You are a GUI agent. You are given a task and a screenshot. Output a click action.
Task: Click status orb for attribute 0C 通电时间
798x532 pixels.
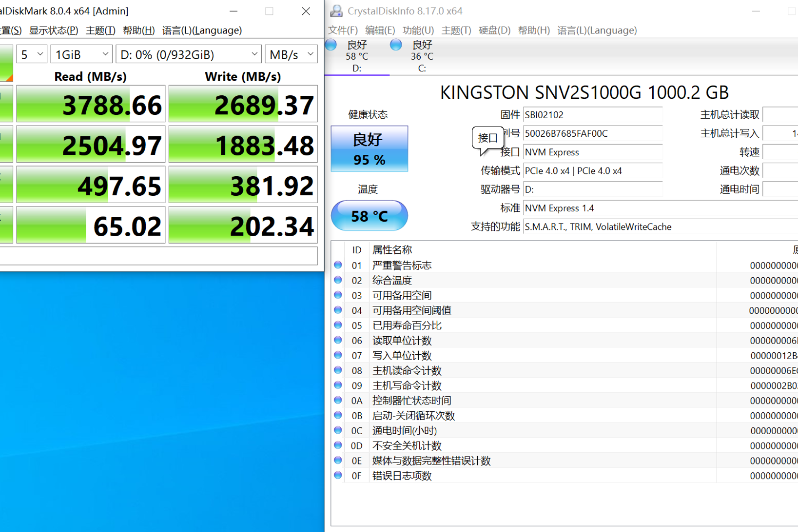pos(338,430)
